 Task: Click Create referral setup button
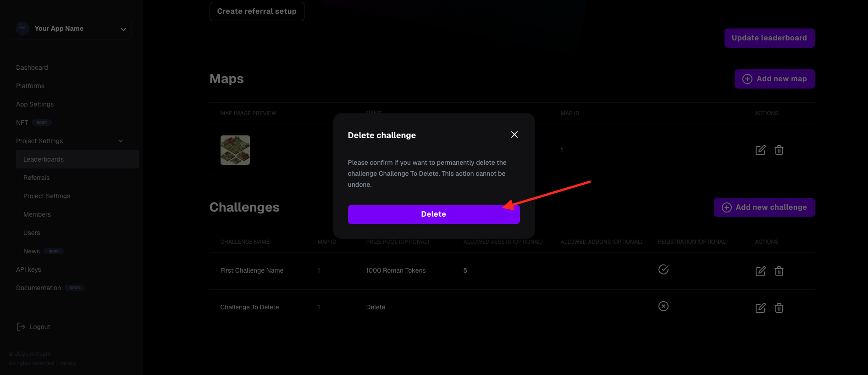(x=257, y=11)
